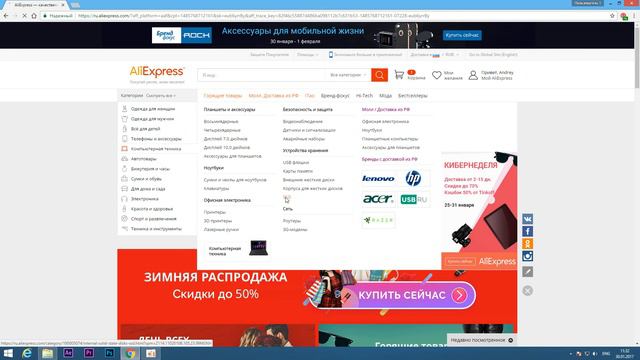
Task: Open 'Go to Global Site (English)' link
Action: [x=493, y=55]
